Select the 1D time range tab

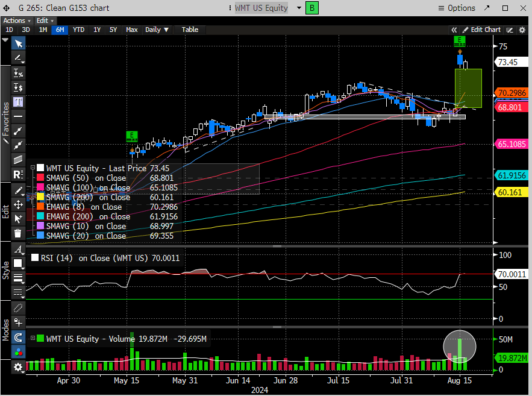[9, 30]
